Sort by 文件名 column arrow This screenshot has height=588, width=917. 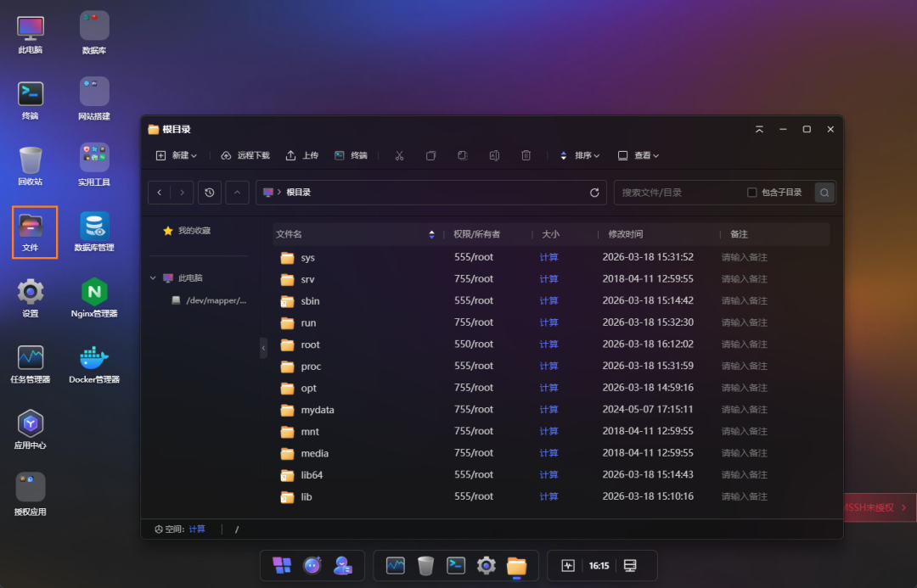click(431, 234)
